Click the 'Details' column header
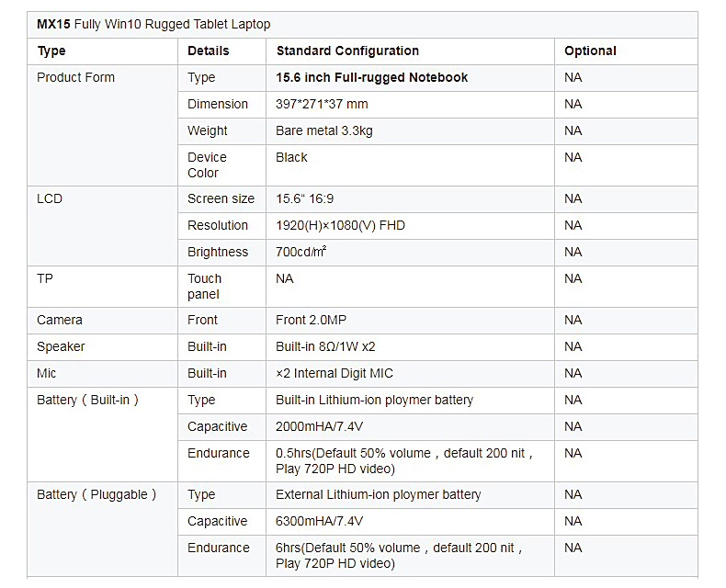 pos(209,51)
